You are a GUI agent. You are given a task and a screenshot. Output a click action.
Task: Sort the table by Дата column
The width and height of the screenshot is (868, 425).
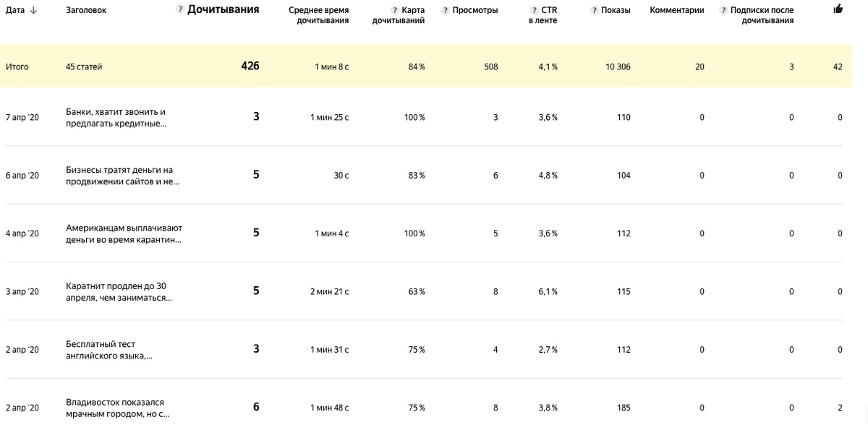click(15, 11)
